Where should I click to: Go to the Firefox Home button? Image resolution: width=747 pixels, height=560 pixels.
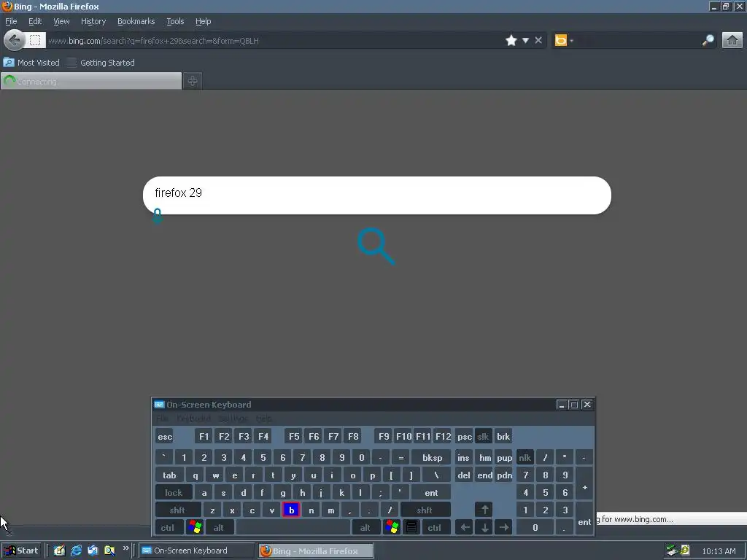tap(732, 41)
